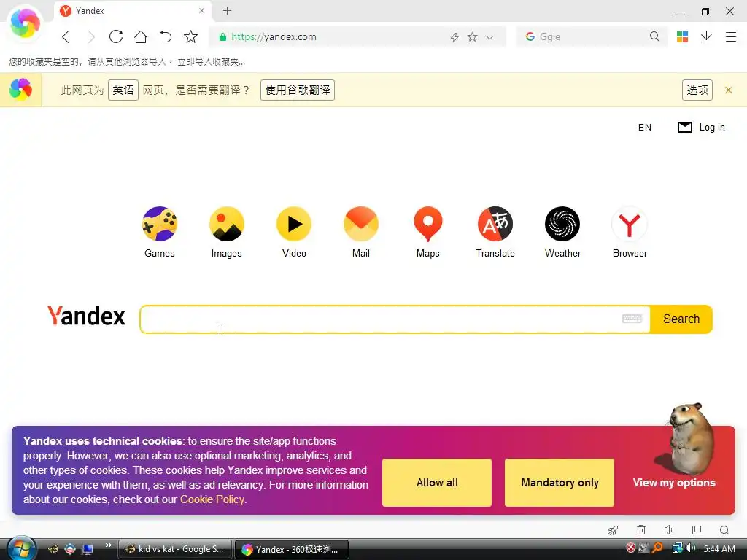Click the rocket accelerator icon in status bar
747x560 pixels.
613,530
